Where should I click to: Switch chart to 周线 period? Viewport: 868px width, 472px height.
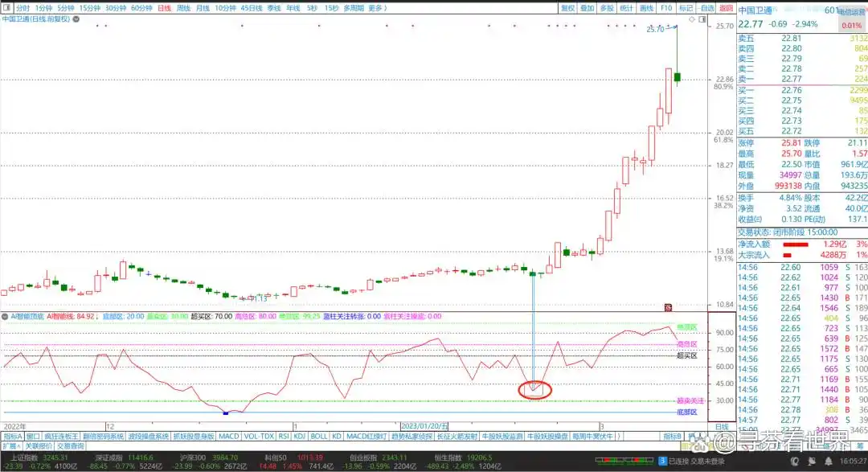point(183,7)
